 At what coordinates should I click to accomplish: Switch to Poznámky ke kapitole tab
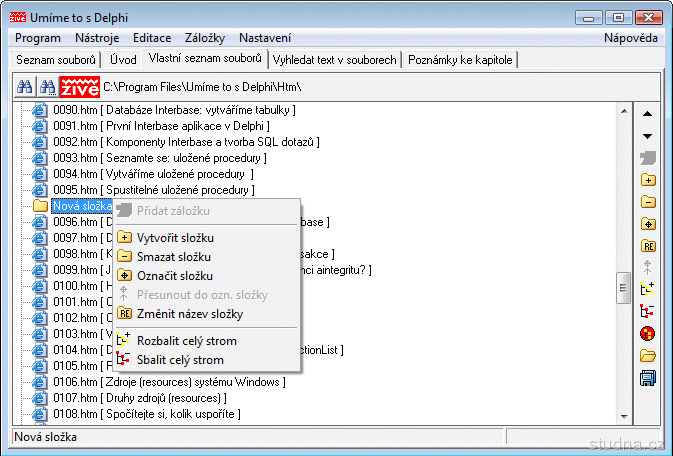[x=460, y=60]
